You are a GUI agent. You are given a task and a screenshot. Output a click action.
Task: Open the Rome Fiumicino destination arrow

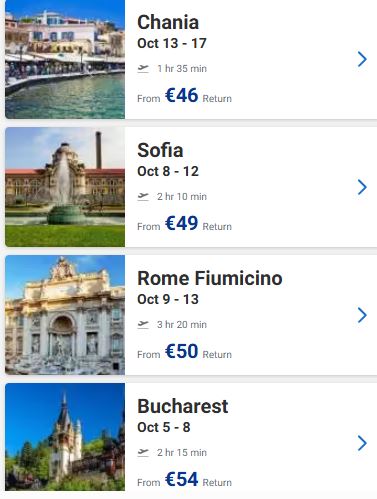pos(362,315)
